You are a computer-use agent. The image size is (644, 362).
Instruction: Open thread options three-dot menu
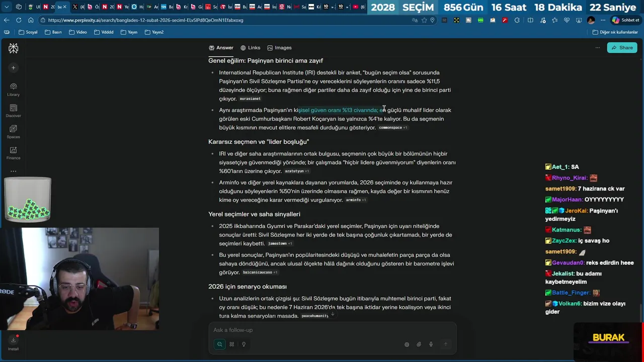point(597,48)
